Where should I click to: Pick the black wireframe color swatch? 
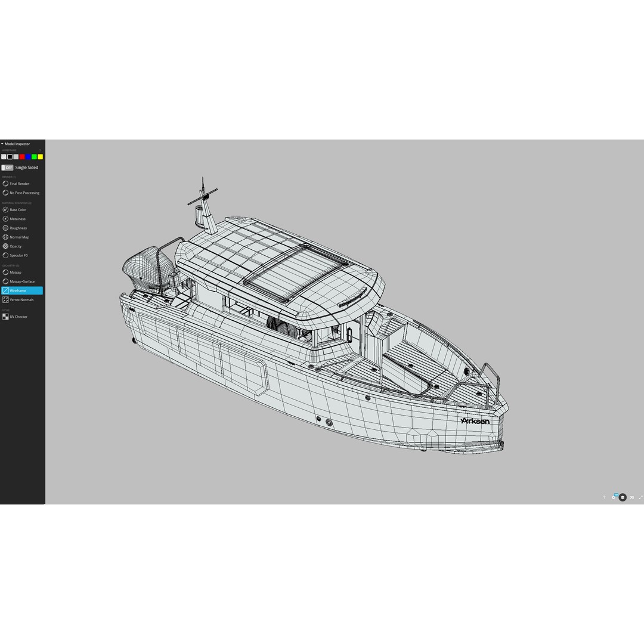coord(10,157)
